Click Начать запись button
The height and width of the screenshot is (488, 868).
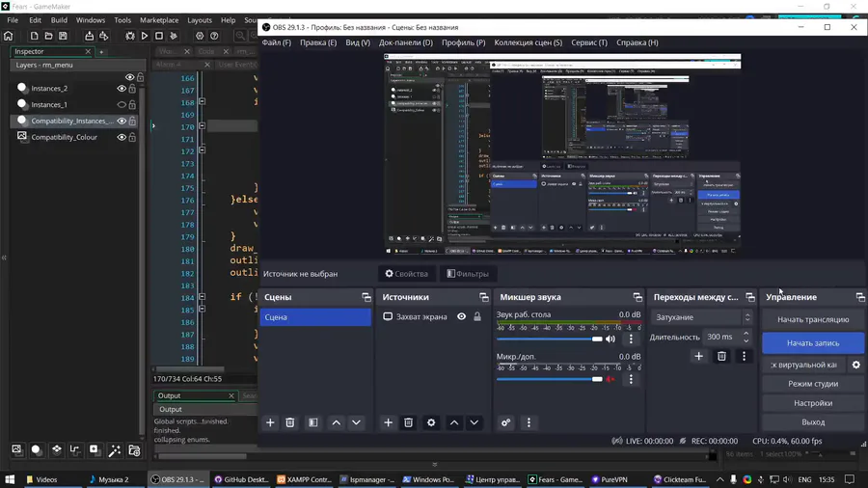813,343
